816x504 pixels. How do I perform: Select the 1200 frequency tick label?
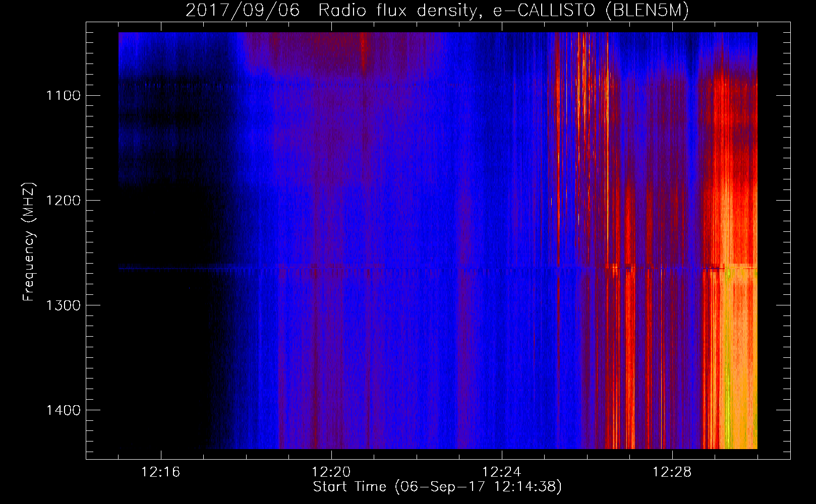coord(63,201)
